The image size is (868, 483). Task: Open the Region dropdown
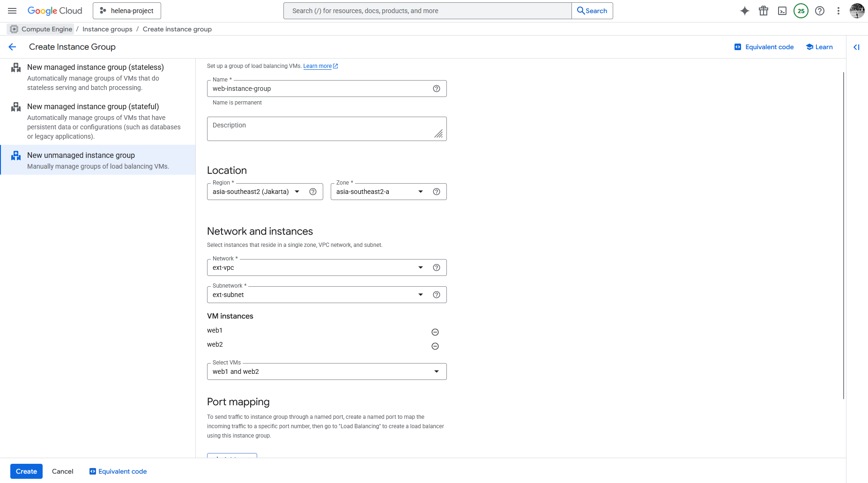[256, 192]
